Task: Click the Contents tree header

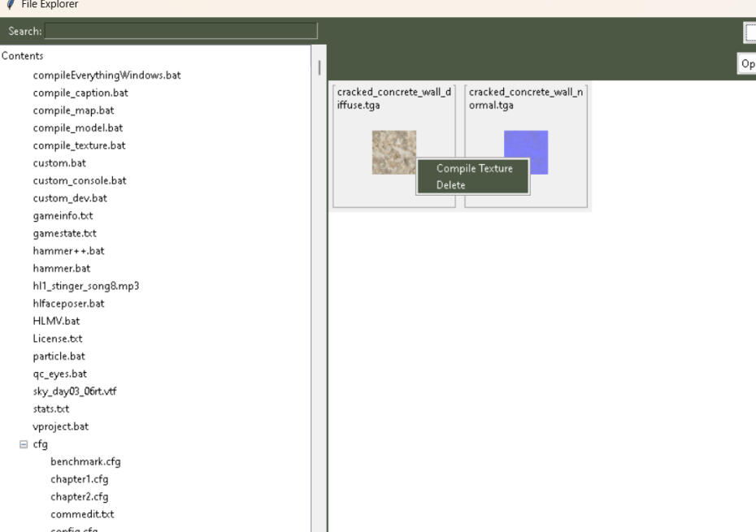Action: (x=23, y=56)
